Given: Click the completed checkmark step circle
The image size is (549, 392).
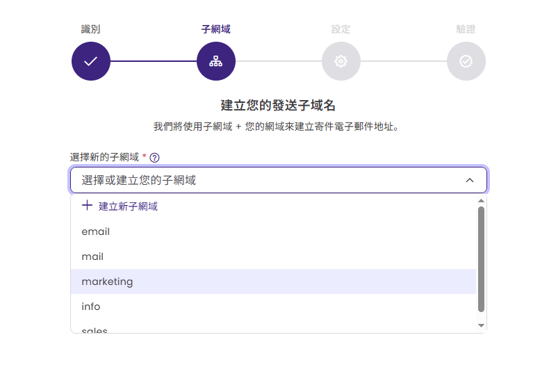Looking at the screenshot, I should click(91, 61).
